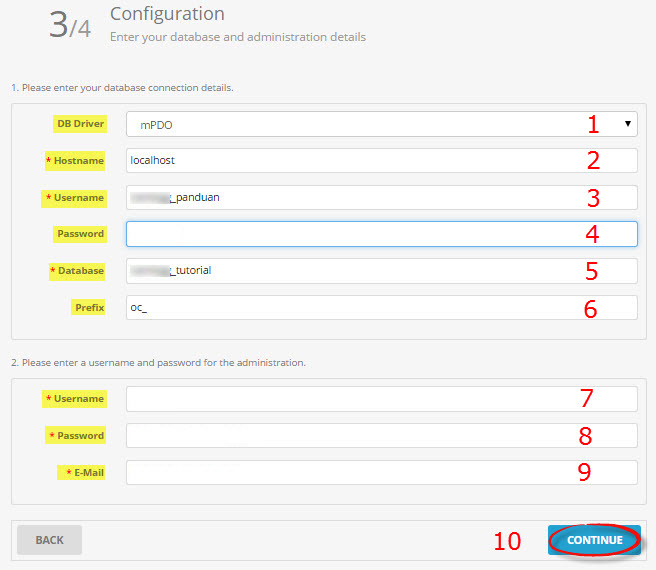Focus the database Username field ending in _panduan

pyautogui.click(x=380, y=197)
